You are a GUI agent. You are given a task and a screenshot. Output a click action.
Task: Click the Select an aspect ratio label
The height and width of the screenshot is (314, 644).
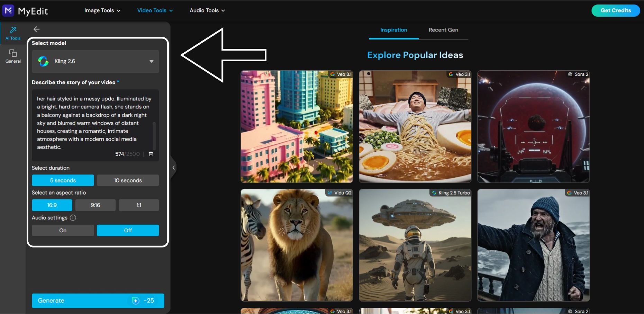(59, 193)
